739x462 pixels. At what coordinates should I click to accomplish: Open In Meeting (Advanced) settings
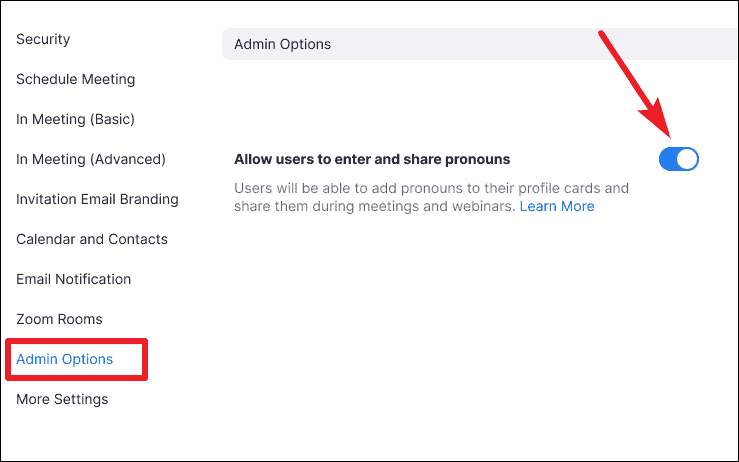[91, 159]
